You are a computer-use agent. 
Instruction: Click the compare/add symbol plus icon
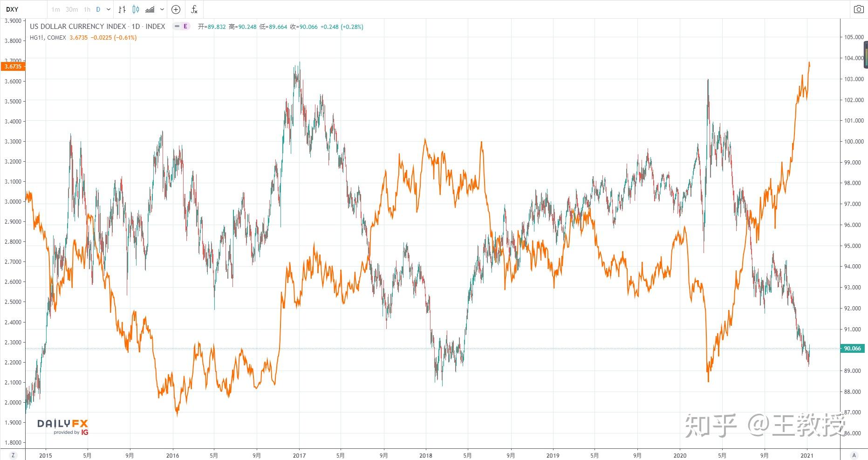point(176,9)
